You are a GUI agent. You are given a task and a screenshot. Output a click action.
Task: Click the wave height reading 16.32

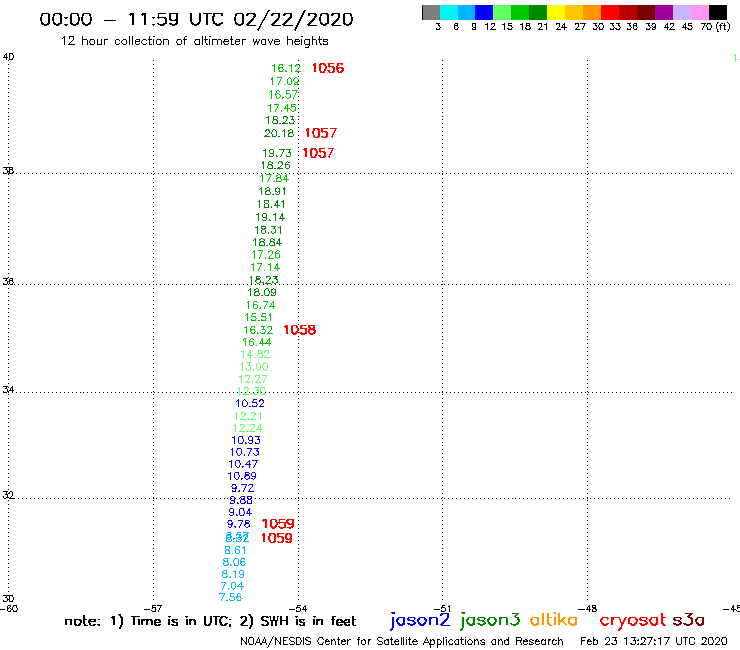pyautogui.click(x=258, y=330)
